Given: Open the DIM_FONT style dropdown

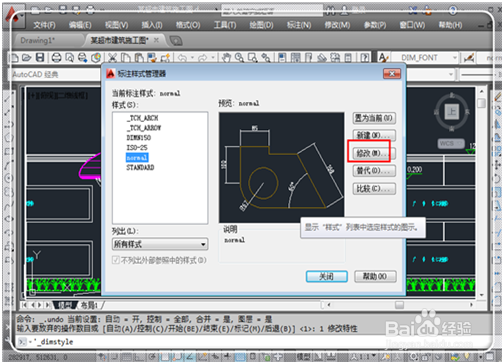Looking at the screenshot, I should tap(425, 58).
